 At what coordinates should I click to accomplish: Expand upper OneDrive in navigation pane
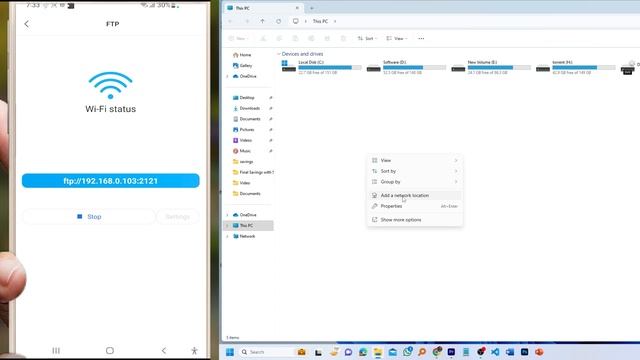(x=227, y=76)
